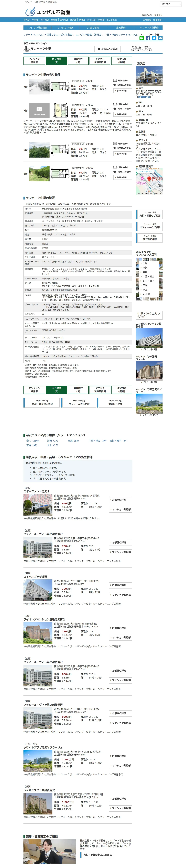186x868 pixels.
Task: Click star お気に入り登録 for listing 20293
Action: [x=115, y=85]
